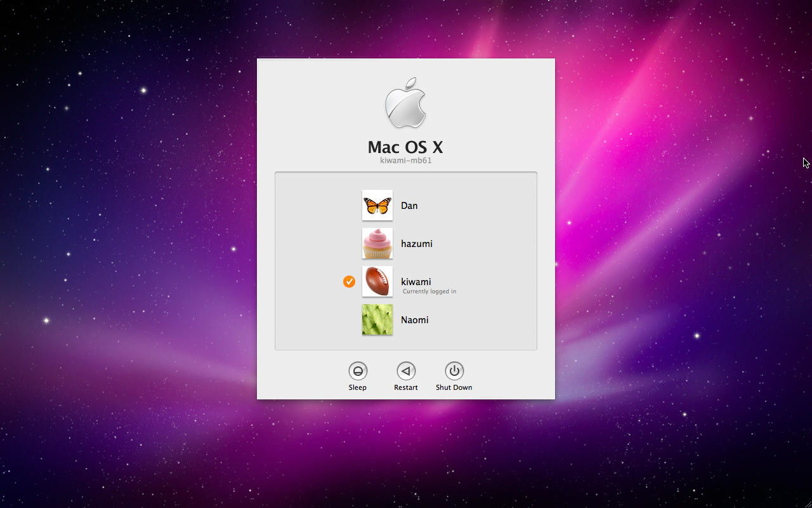
Task: Click the "Currently logged in" status text
Action: 429,291
